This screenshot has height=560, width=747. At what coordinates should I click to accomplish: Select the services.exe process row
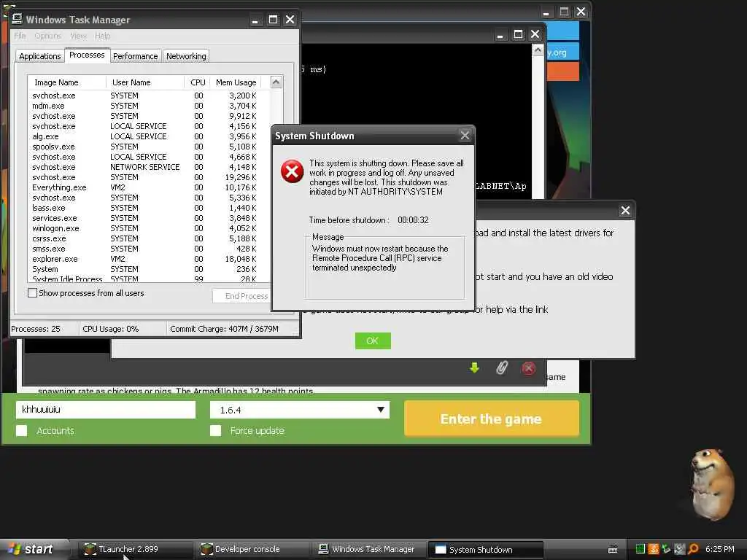(149, 217)
